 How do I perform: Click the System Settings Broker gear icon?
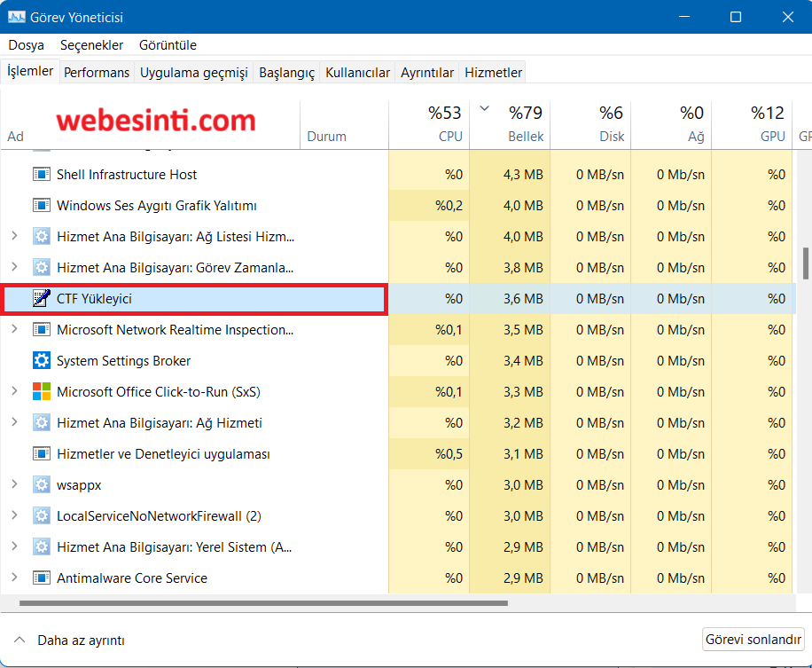point(41,361)
